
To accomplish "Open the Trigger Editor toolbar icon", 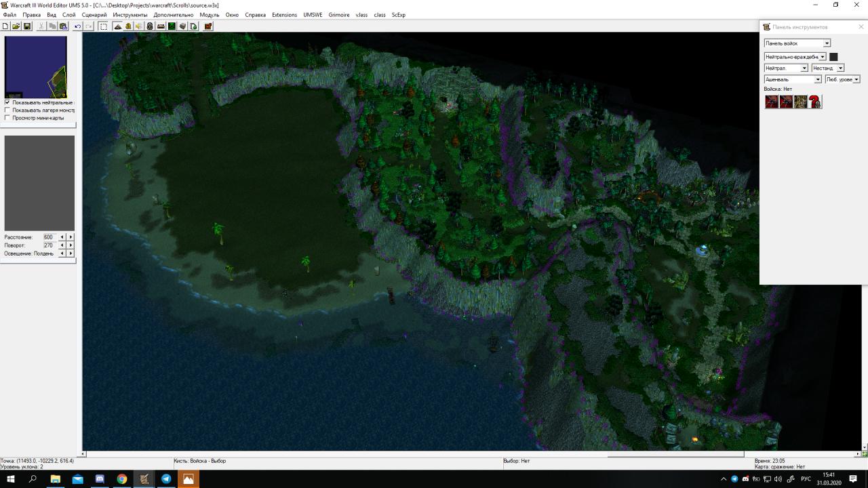I will coord(128,26).
